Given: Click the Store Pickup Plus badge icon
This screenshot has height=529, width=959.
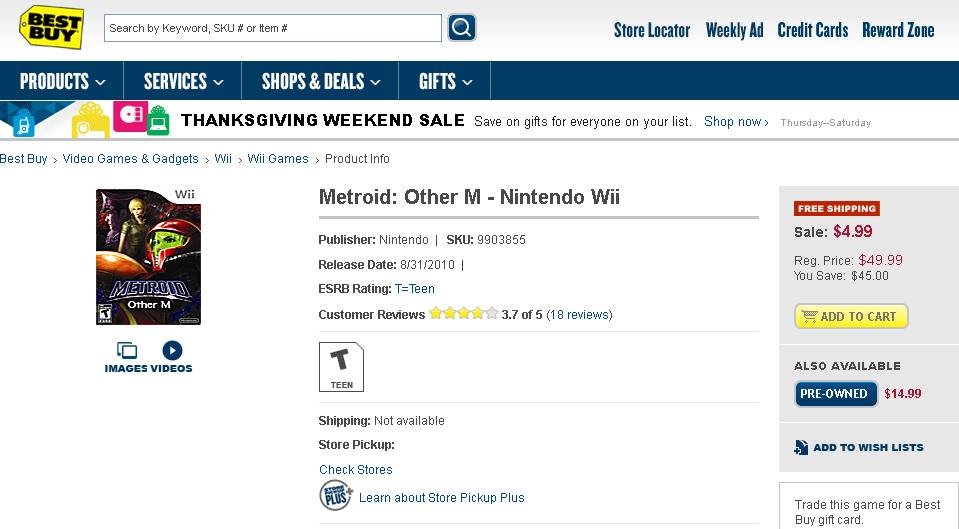Looking at the screenshot, I should (x=335, y=496).
